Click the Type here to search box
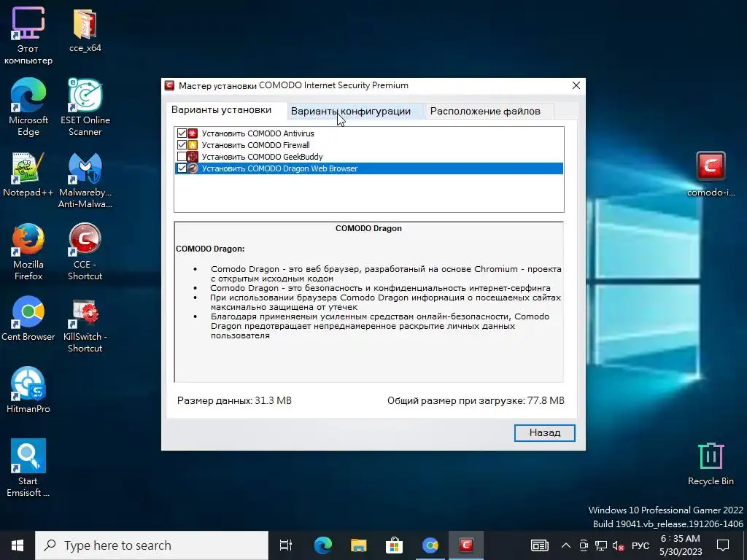Image resolution: width=747 pixels, height=560 pixels. coord(152,545)
